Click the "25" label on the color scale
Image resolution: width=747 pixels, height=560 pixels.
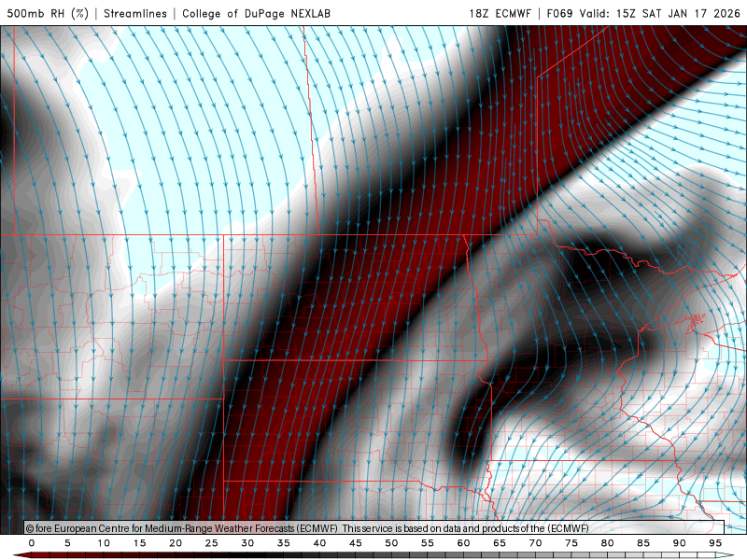pyautogui.click(x=212, y=543)
